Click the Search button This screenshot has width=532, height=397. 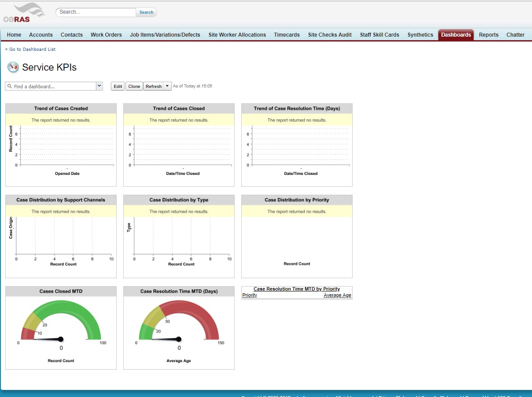point(146,12)
